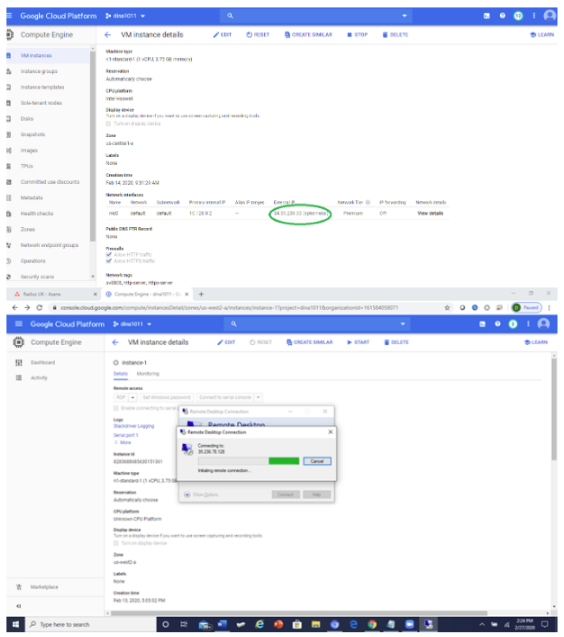Click the STOP button in the top toolbar
The height and width of the screenshot is (637, 564).
point(357,35)
